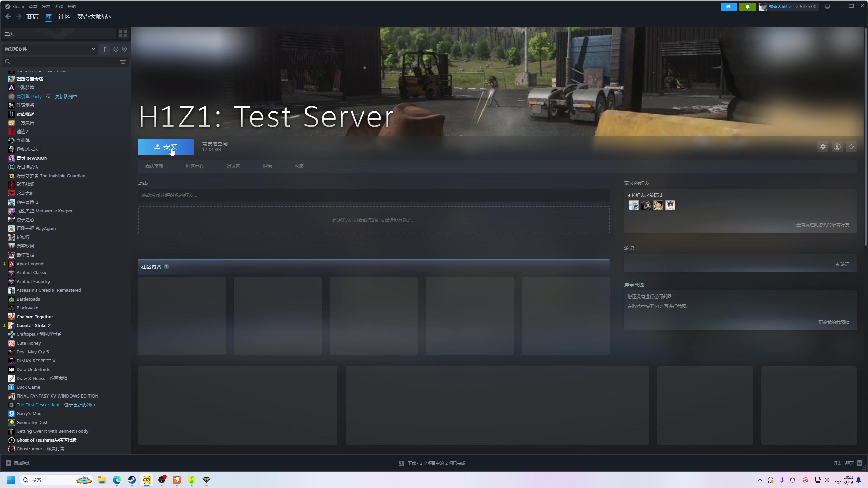Open the 商店页面 link
Viewport: 868px width, 488px height.
154,166
